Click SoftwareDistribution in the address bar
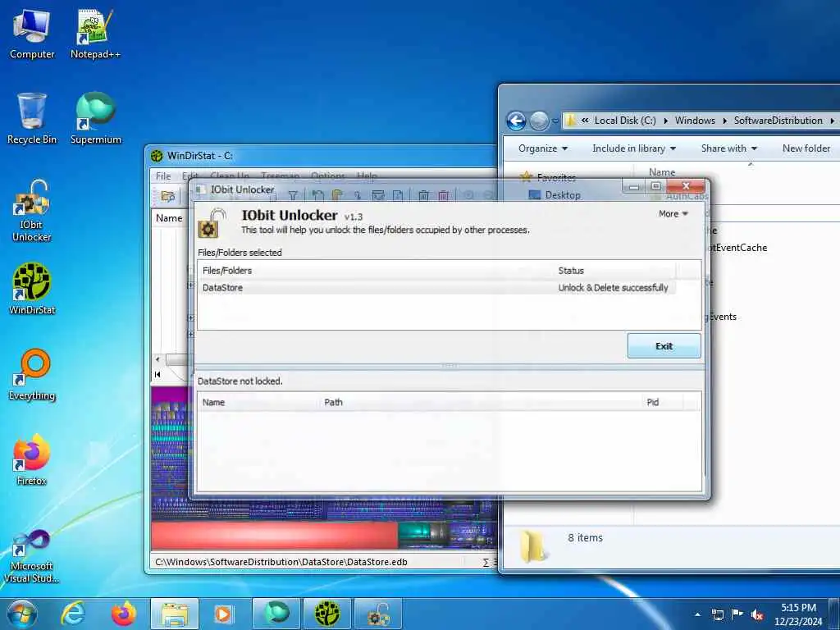The height and width of the screenshot is (630, 840). point(778,121)
